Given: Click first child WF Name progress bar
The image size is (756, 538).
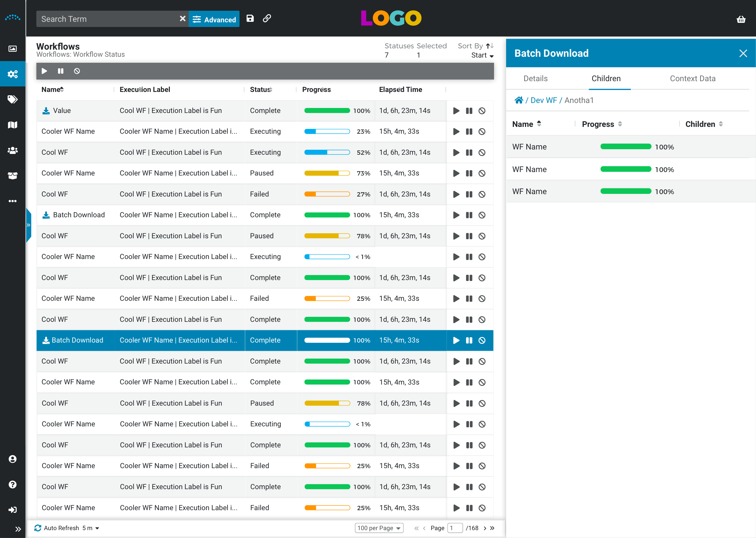Looking at the screenshot, I should pos(626,146).
